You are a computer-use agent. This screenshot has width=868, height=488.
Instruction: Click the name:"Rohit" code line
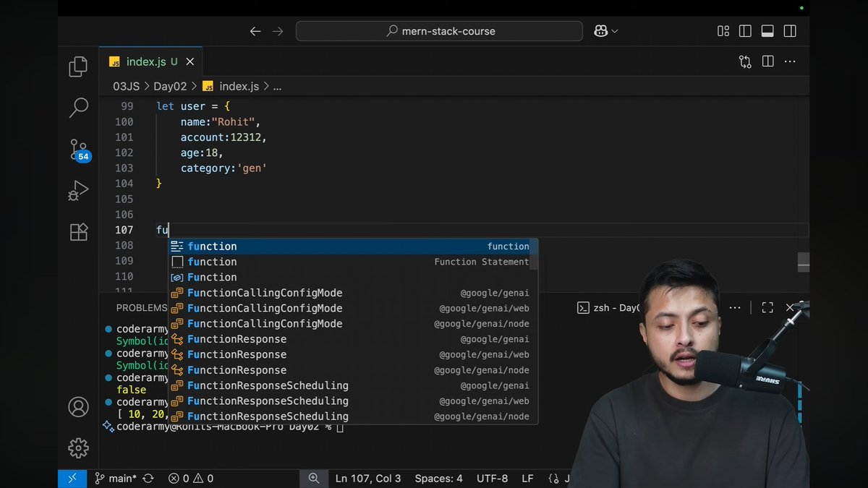(221, 121)
